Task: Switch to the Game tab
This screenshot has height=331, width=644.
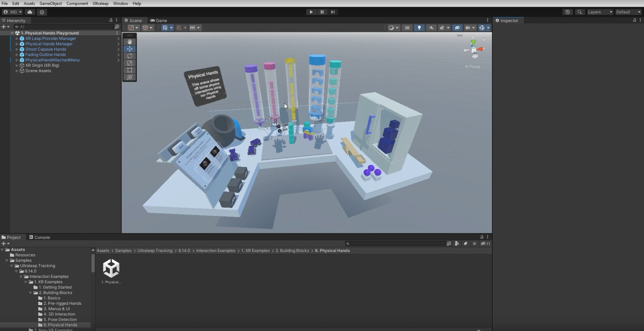Action: coord(159,20)
